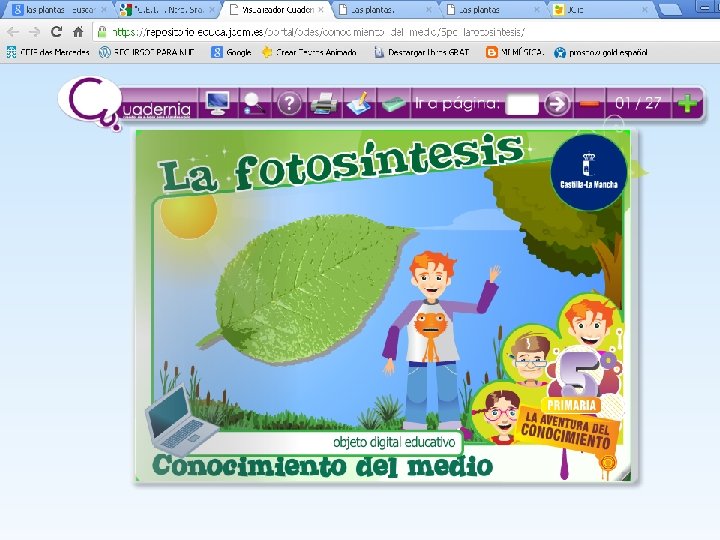
Task: Select the magnifying glass zoom tool
Action: coord(255,103)
